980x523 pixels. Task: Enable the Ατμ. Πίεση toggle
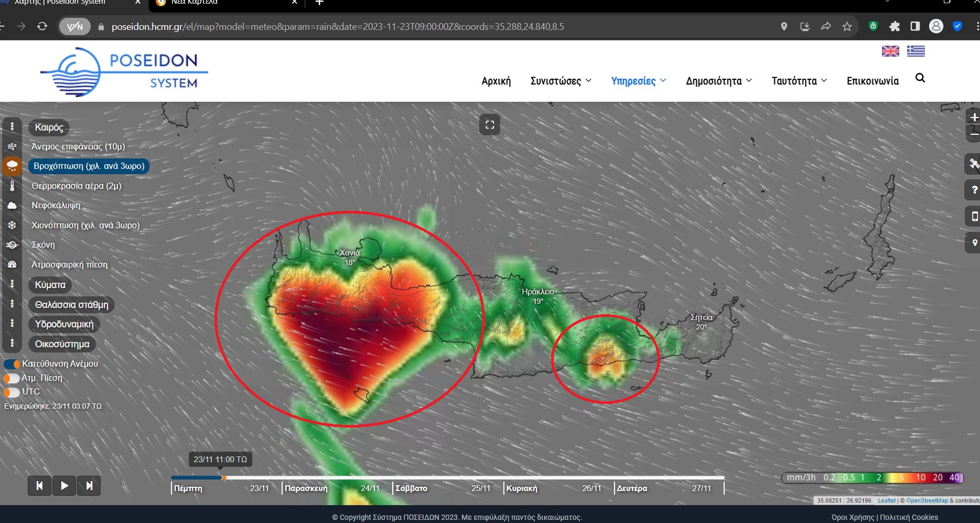(12, 378)
